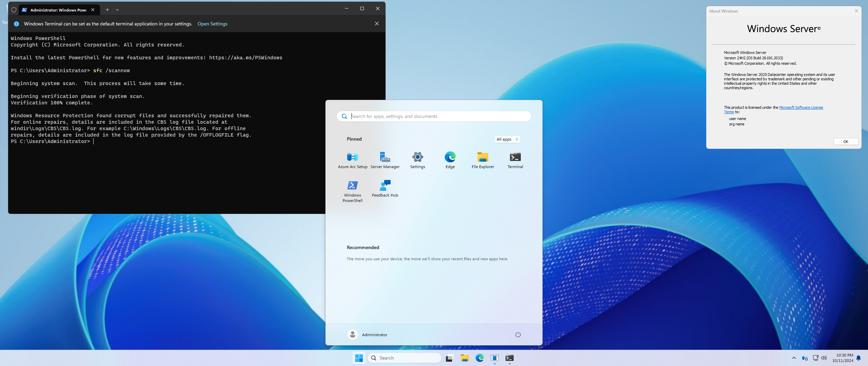Close the About Windows dialog
Viewport: 868px width, 366px height.
click(856, 11)
